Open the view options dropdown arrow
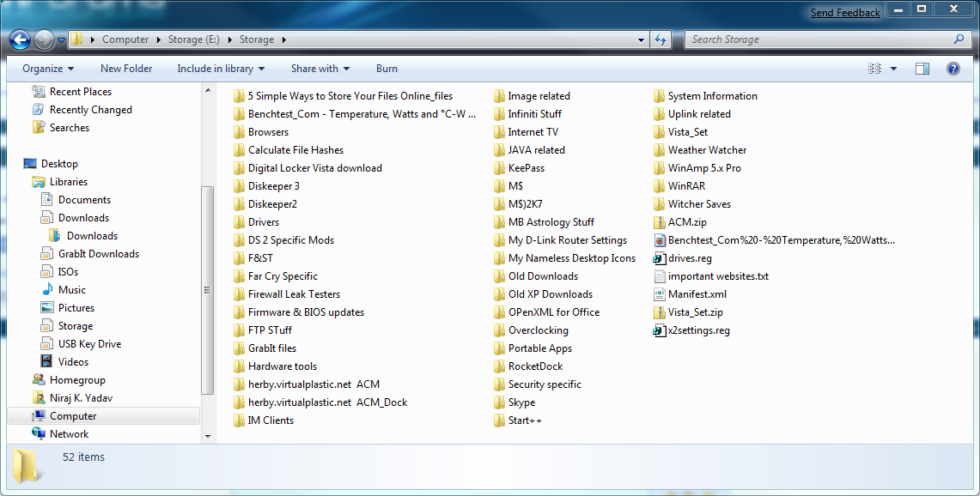This screenshot has height=496, width=980. point(894,69)
